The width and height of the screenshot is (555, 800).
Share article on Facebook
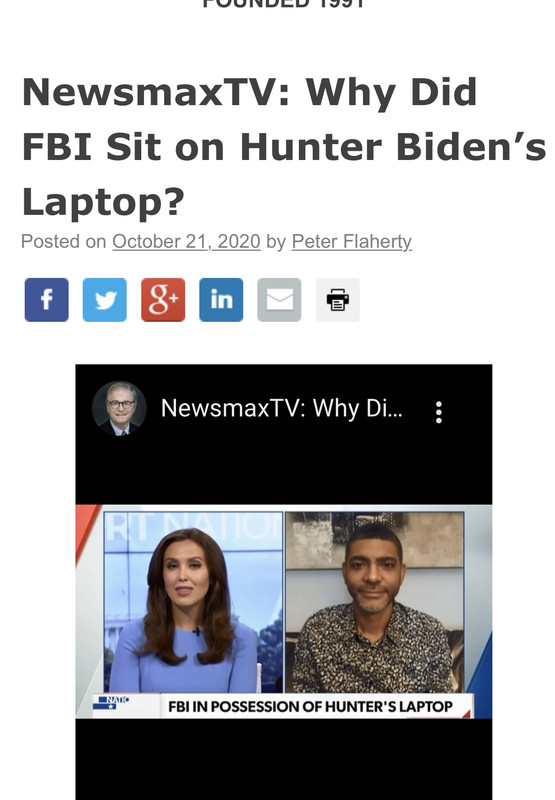[46, 299]
